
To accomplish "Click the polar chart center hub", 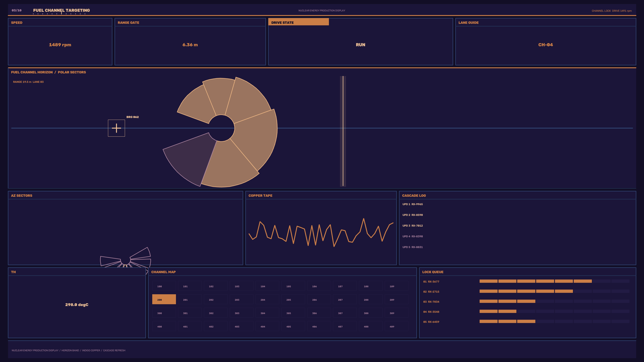I will point(221,128).
